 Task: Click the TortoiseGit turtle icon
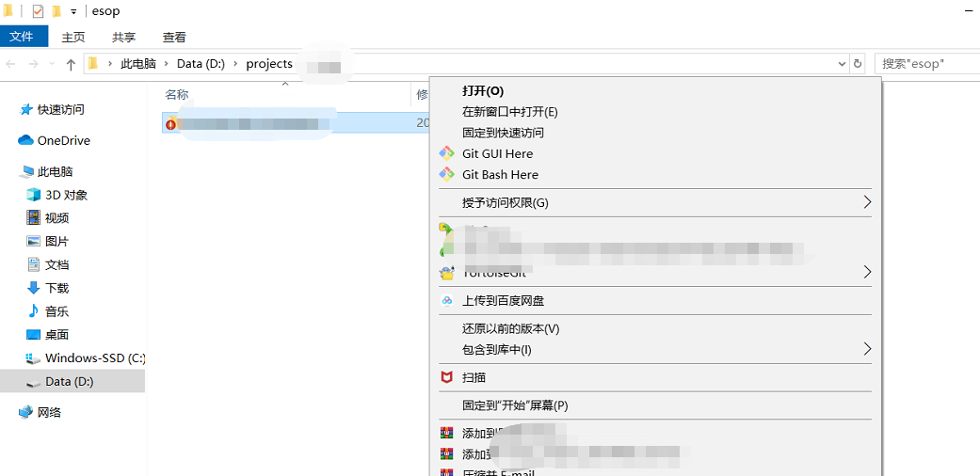coord(446,273)
